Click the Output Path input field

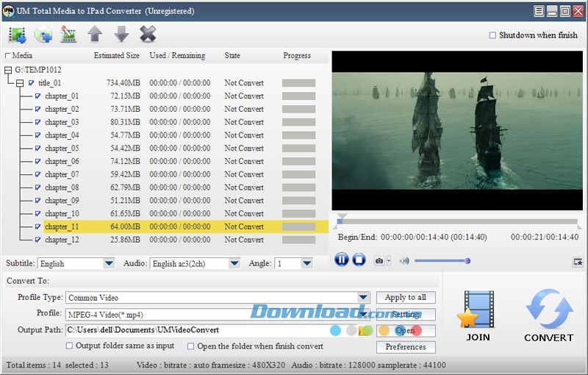pos(210,330)
